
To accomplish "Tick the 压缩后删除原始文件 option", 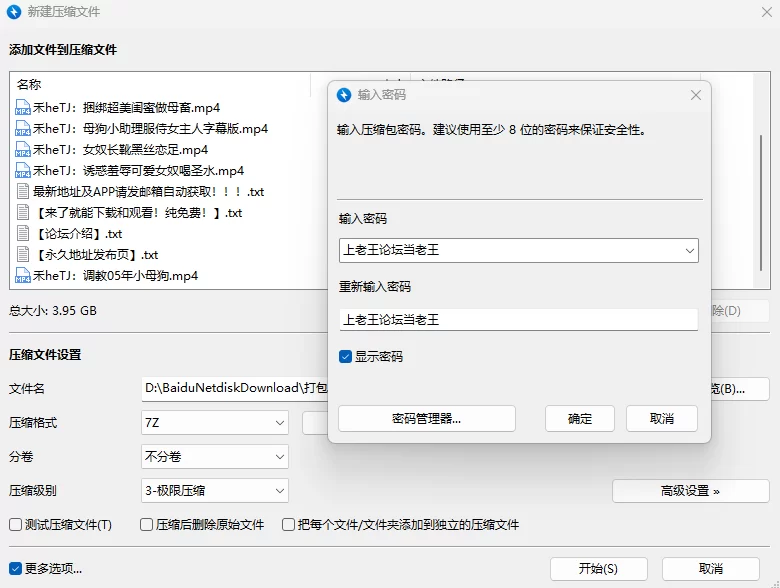I will point(146,524).
